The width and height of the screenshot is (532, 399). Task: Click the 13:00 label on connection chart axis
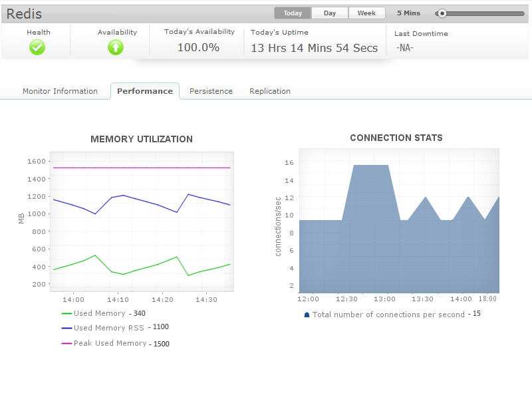tap(385, 299)
